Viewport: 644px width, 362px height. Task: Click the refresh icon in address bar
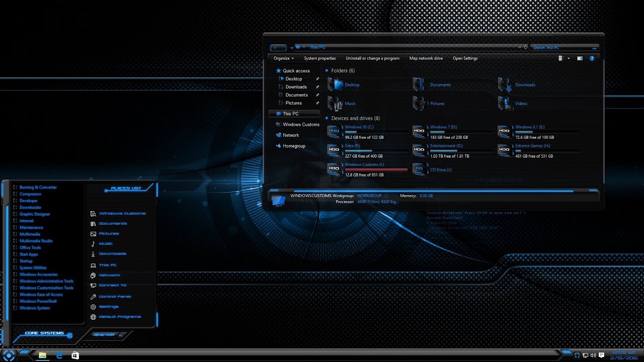coord(526,47)
